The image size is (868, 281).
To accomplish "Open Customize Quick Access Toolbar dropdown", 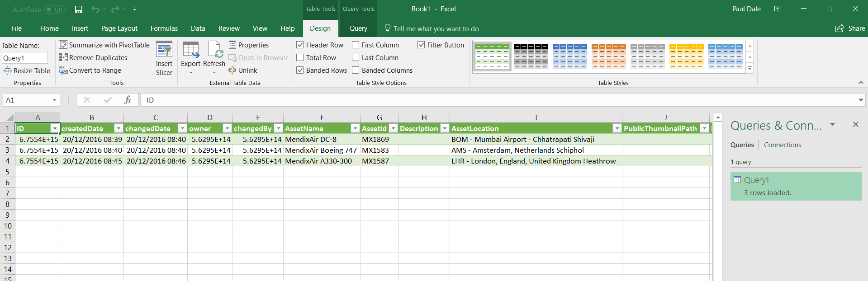I will [x=134, y=9].
